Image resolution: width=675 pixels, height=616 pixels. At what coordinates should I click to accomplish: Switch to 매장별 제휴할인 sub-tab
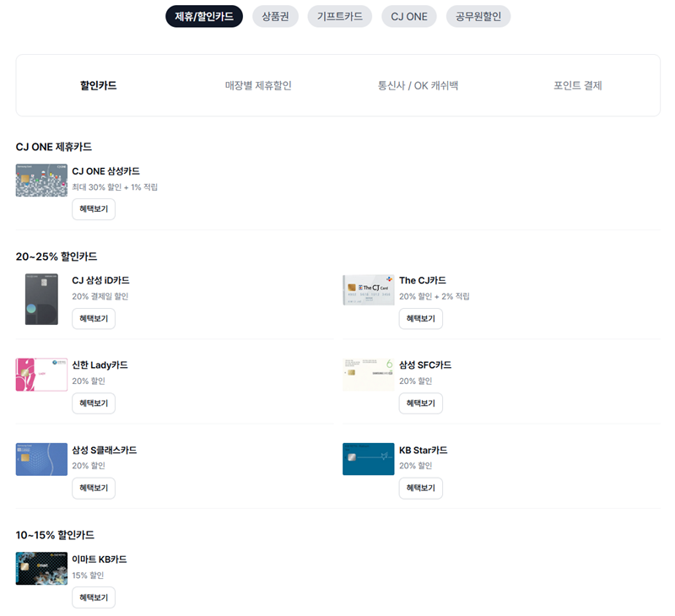point(258,85)
